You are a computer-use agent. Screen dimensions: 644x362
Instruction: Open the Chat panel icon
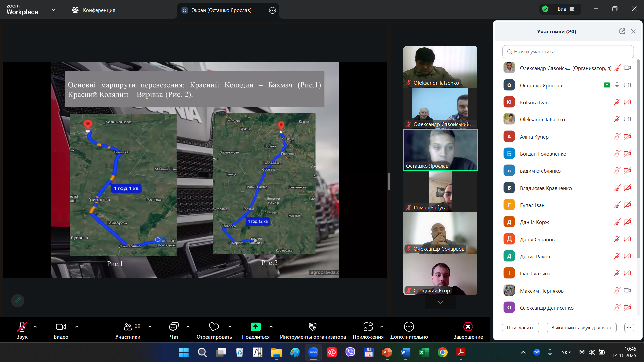tap(174, 327)
